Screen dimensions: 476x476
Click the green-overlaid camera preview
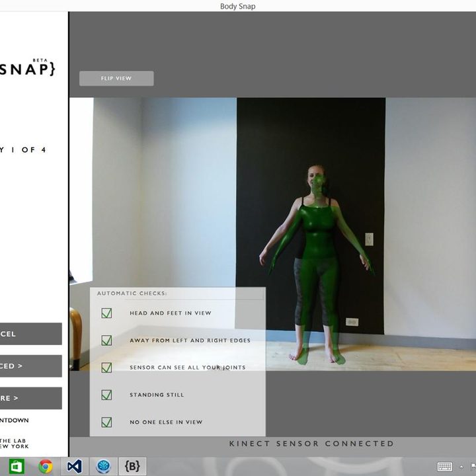[272, 234]
